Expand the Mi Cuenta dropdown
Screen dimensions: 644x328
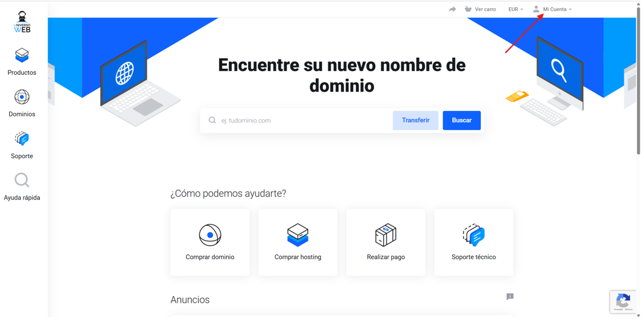click(552, 9)
